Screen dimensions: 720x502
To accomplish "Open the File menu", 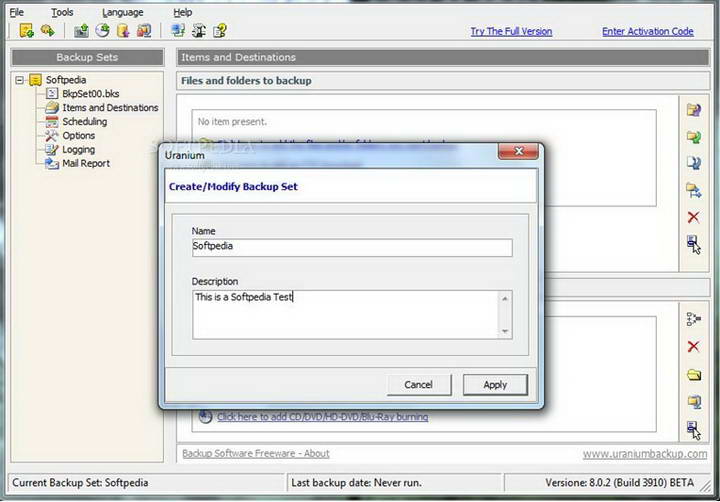I will pyautogui.click(x=17, y=12).
